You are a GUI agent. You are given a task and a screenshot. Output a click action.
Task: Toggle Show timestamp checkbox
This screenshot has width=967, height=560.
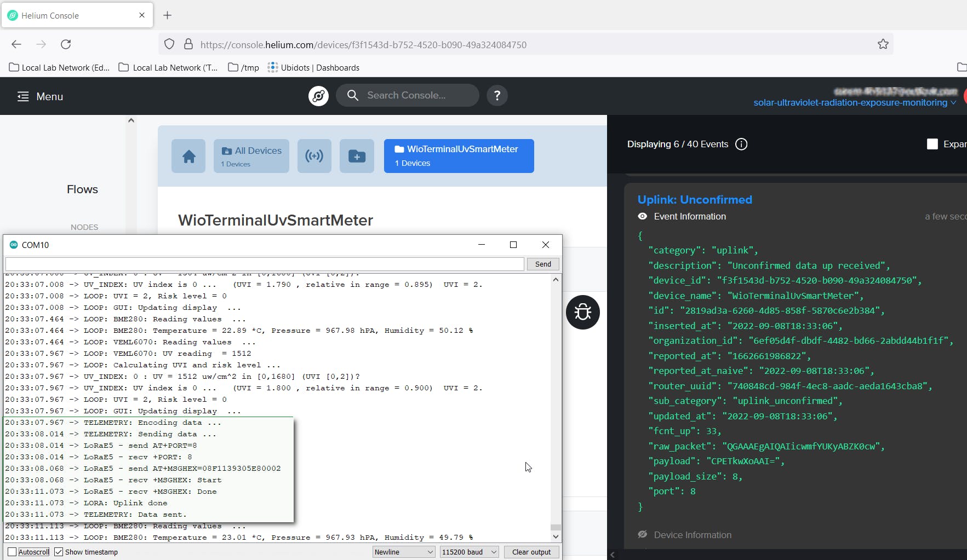(59, 552)
